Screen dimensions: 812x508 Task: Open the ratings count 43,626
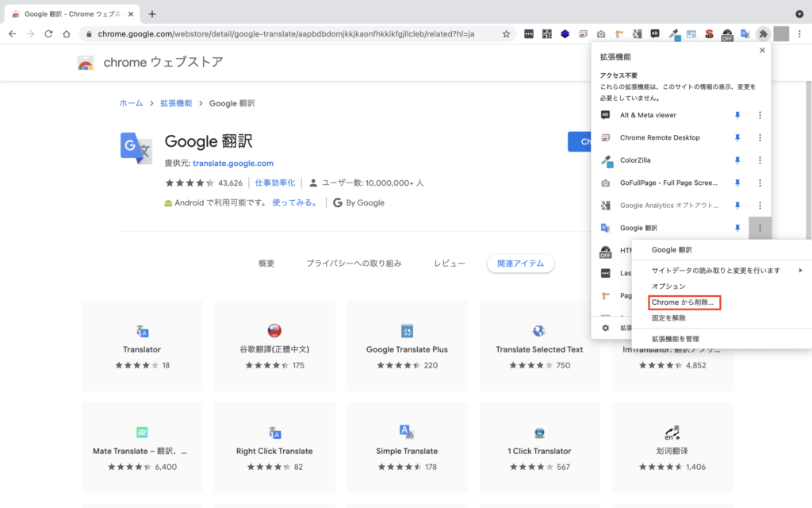(231, 183)
